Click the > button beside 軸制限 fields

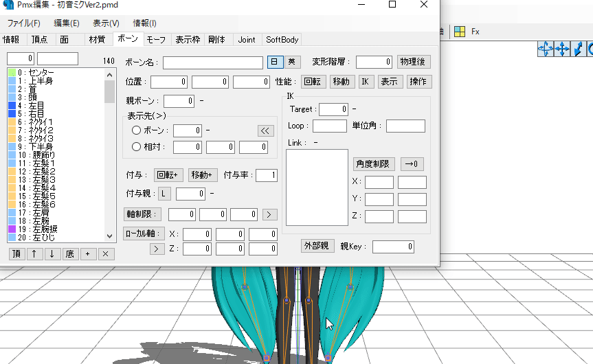270,215
